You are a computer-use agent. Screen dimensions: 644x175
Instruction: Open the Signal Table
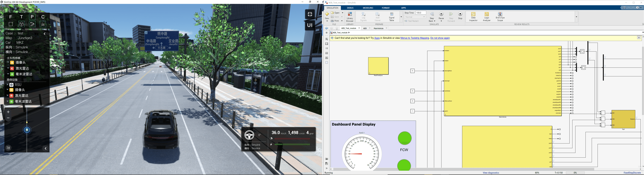392,17
